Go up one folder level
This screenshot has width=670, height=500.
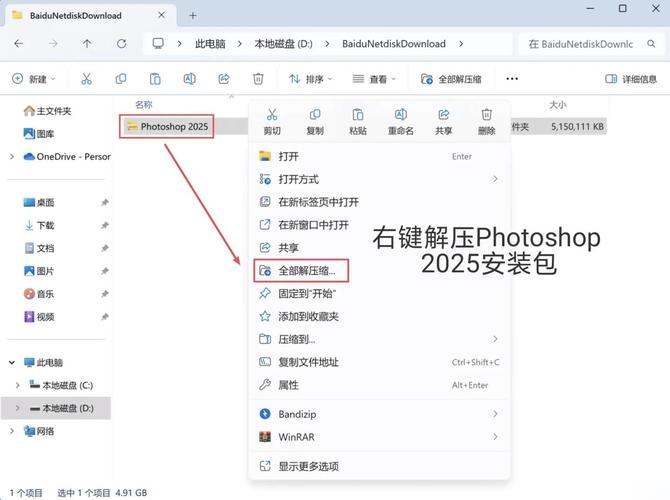87,44
